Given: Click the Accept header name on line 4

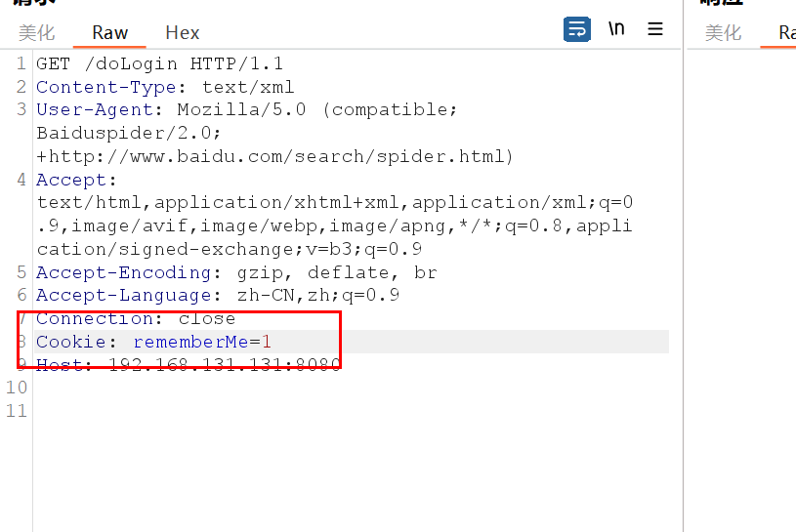Looking at the screenshot, I should pos(71,180).
